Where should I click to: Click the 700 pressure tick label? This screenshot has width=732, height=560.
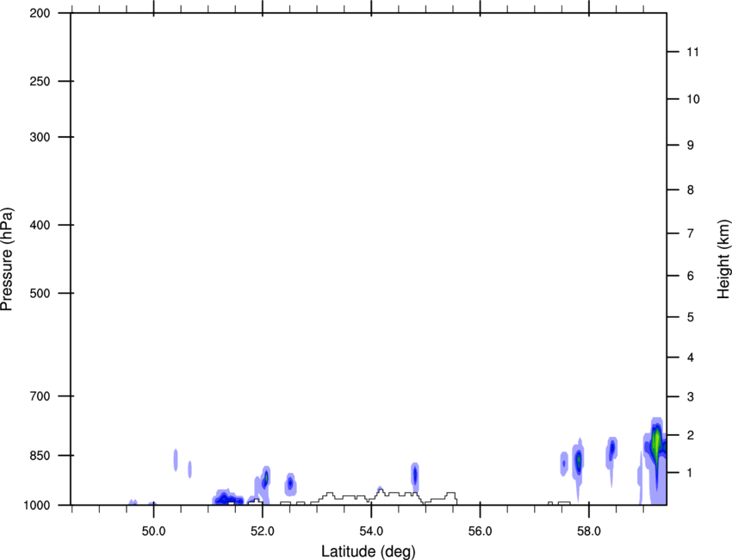40,396
